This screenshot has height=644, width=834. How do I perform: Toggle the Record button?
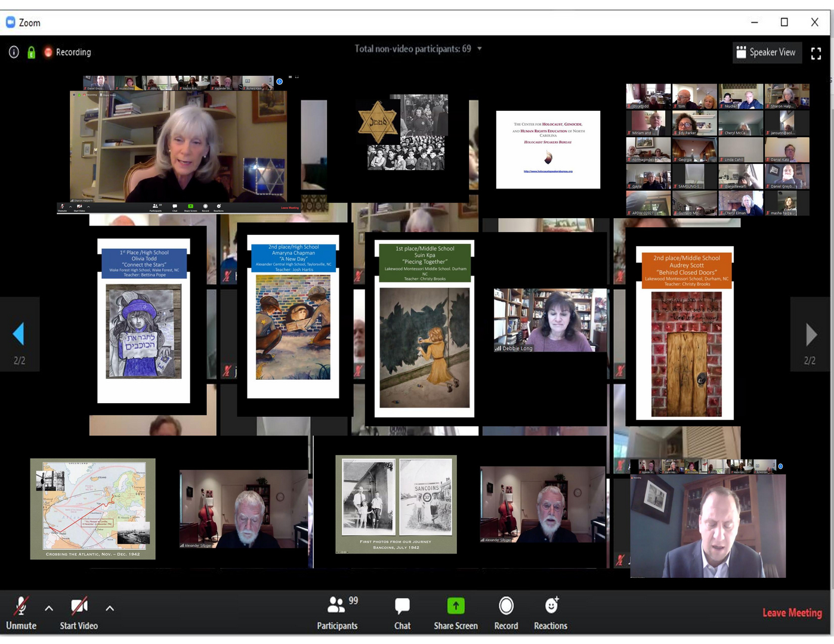506,612
